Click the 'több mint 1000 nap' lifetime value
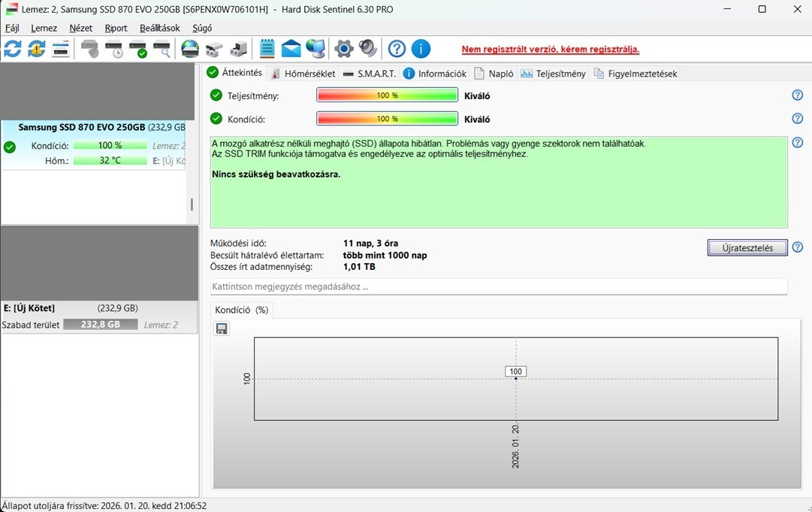812x512 pixels. coord(385,255)
